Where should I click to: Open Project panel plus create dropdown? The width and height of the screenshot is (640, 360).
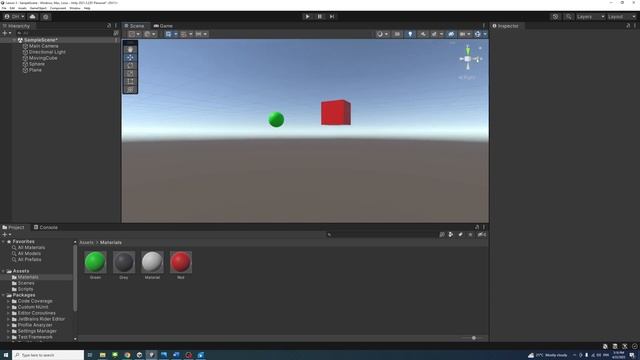coord(7,235)
